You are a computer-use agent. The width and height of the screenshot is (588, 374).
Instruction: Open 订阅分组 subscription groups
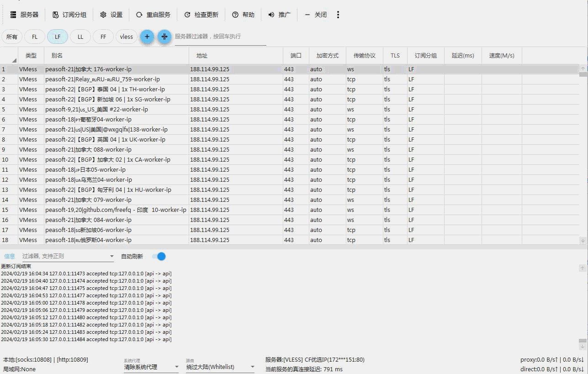[x=69, y=15]
